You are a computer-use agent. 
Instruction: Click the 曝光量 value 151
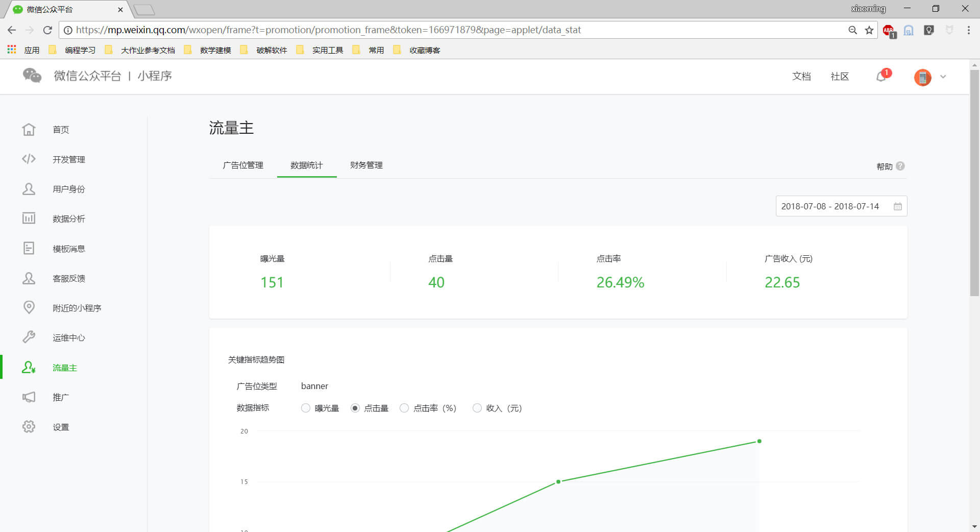coord(272,282)
